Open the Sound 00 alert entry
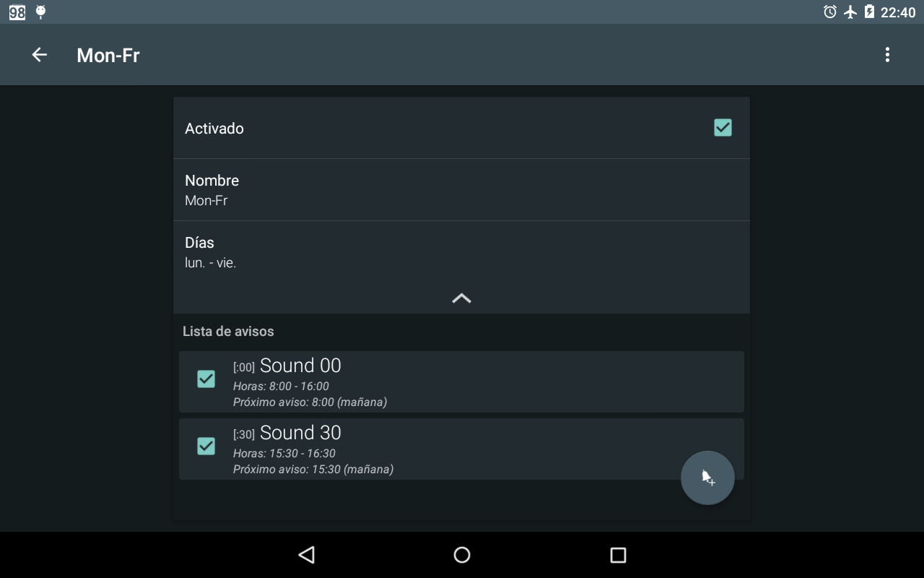 (x=461, y=382)
